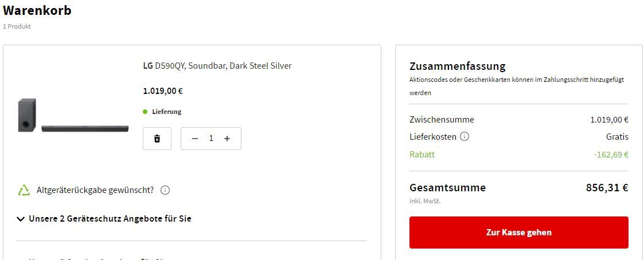Click the quantity value 1 field

[x=211, y=139]
